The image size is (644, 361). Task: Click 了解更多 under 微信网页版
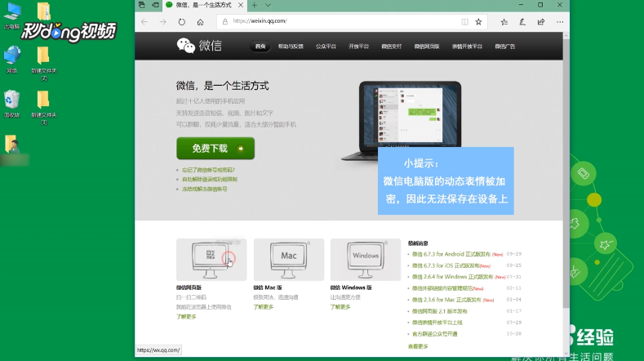point(186,317)
